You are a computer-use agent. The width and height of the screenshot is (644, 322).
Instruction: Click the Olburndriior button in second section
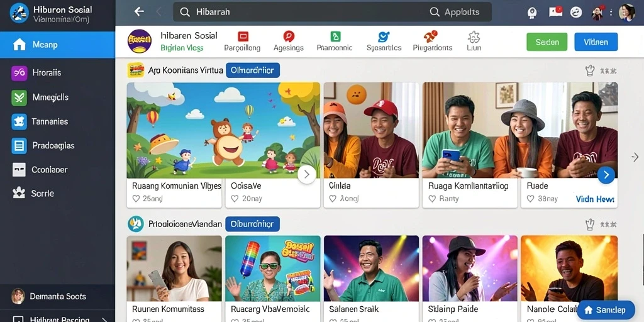(253, 225)
